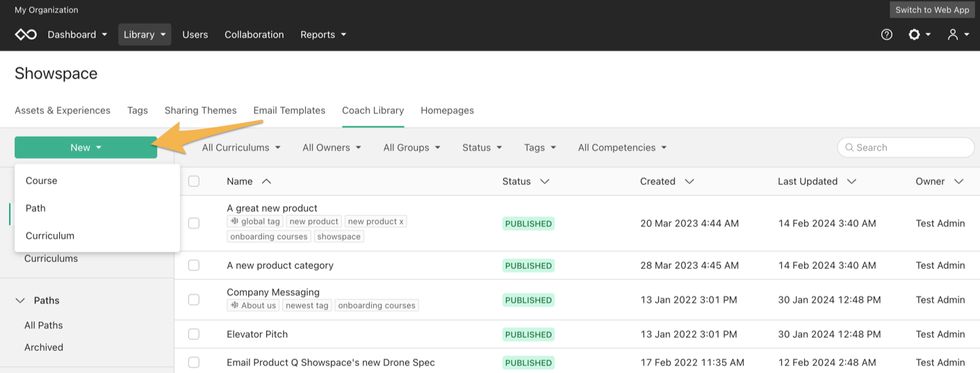Open the Status filter dropdown
Screen dimensions: 980x373
(x=482, y=147)
